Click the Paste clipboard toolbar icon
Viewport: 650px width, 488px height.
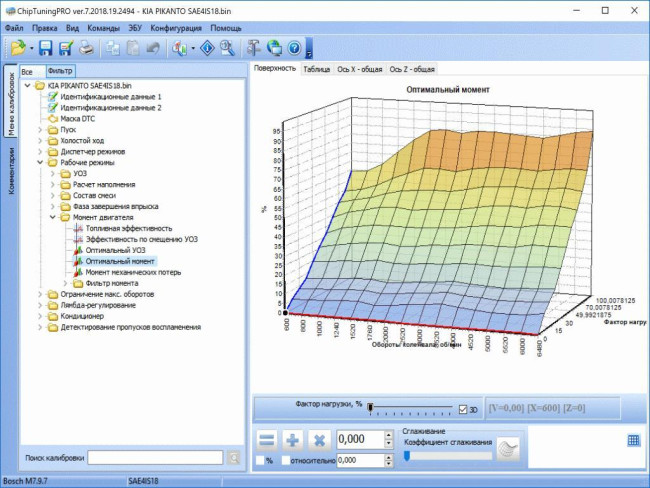click(133, 48)
